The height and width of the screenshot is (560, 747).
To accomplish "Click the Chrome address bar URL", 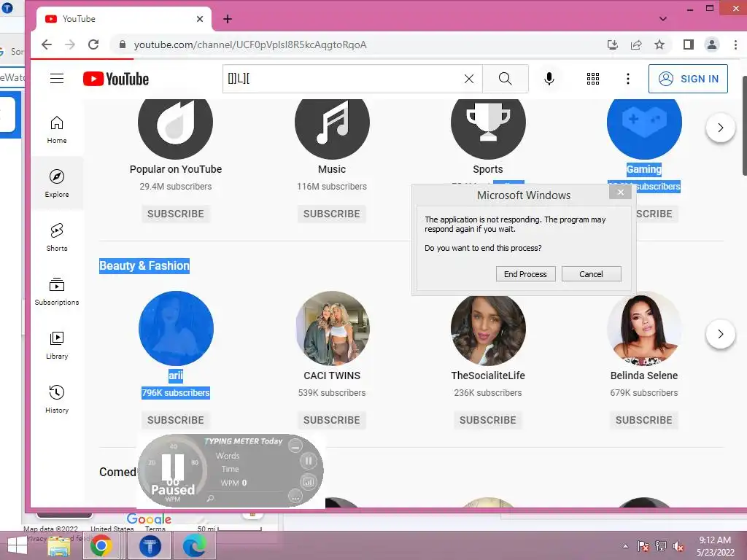I will pos(250,44).
